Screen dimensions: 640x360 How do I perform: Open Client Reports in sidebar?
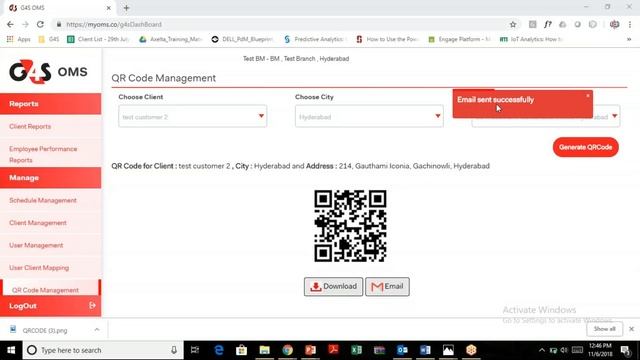pyautogui.click(x=30, y=127)
